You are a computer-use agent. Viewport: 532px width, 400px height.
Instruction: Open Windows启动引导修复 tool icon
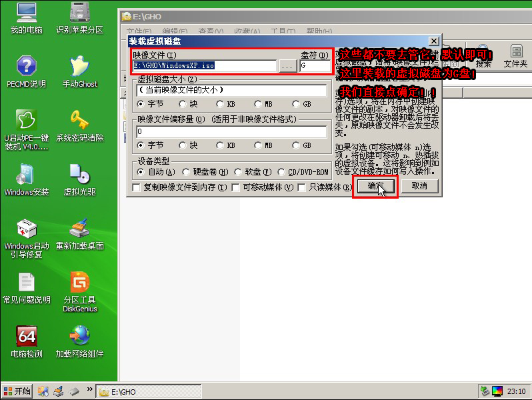click(x=26, y=229)
